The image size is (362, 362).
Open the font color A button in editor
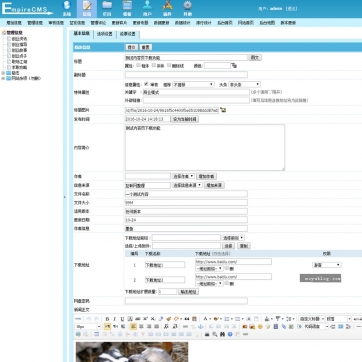[206, 319]
